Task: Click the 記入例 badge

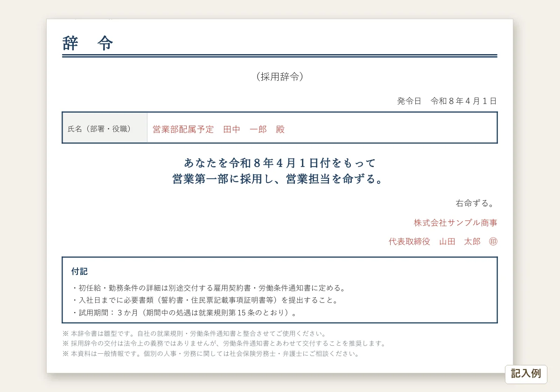Action: click(x=526, y=374)
